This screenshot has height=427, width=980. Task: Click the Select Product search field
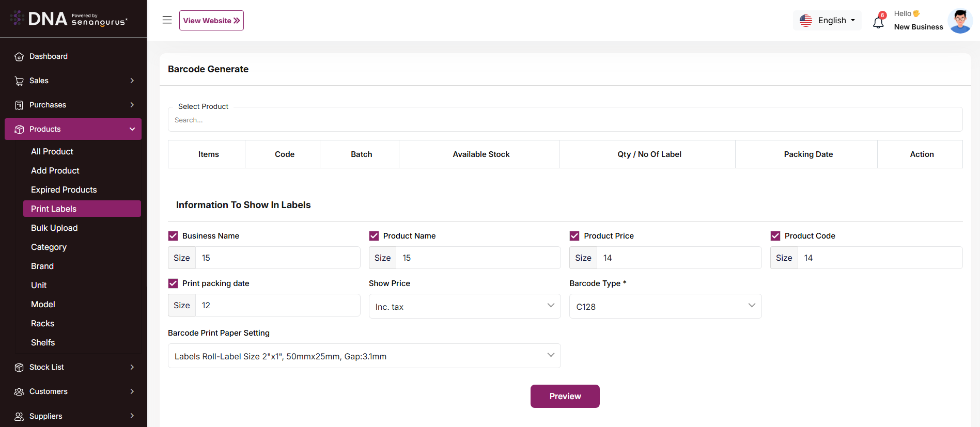(x=565, y=120)
